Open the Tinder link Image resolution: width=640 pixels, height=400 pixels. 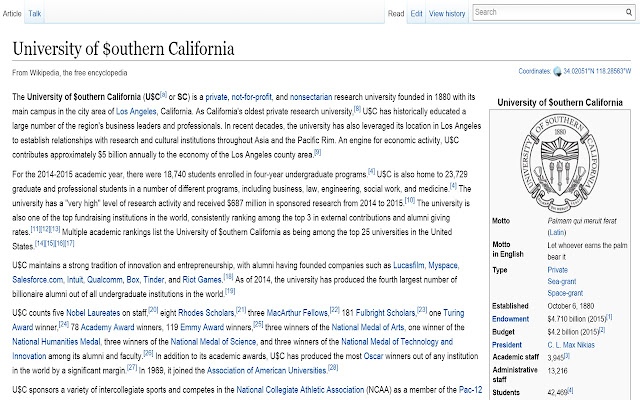pyautogui.click(x=154, y=280)
